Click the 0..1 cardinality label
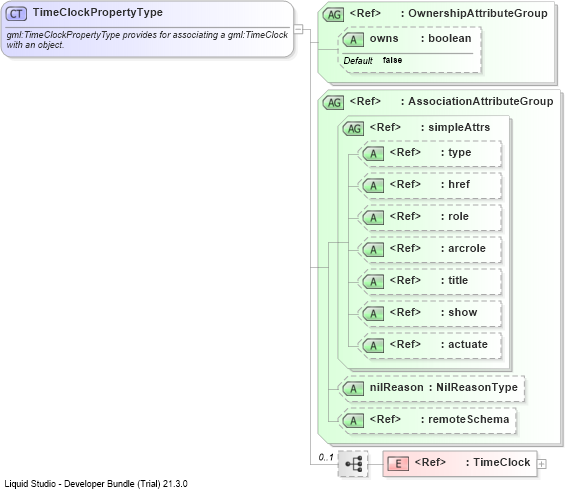The width and height of the screenshot is (566, 489). point(326,457)
